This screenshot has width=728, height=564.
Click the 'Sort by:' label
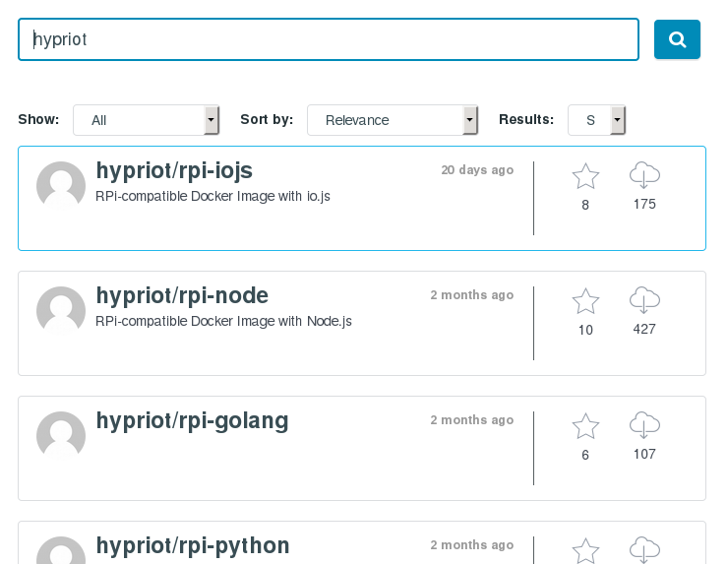[267, 119]
